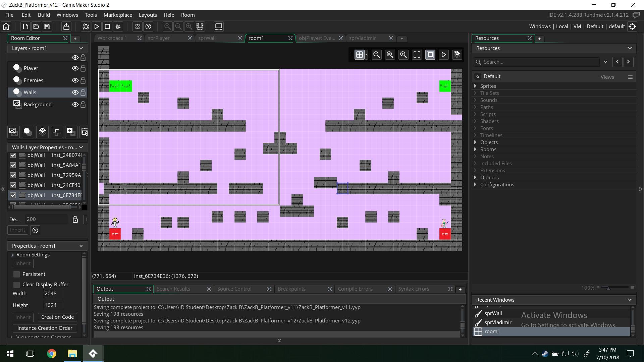Click the Clean broom icon in toolbar
644x362 pixels.
[x=118, y=26]
